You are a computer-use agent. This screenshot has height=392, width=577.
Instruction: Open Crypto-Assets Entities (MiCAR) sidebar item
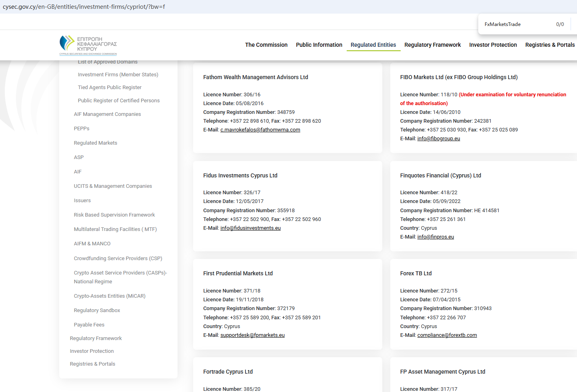(x=110, y=296)
